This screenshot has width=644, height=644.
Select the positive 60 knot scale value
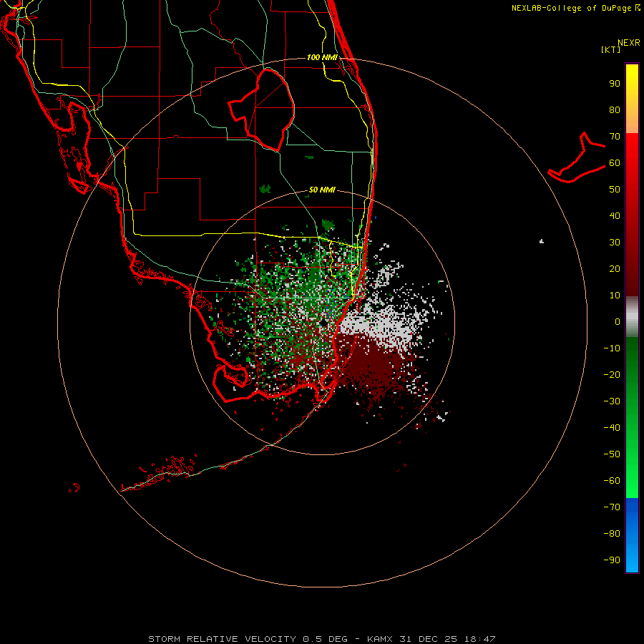point(615,162)
